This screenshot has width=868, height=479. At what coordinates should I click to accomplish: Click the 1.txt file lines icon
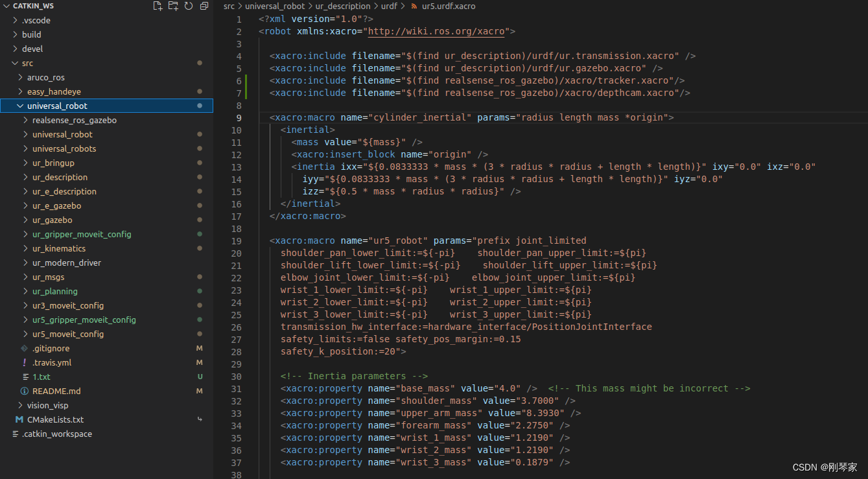pyautogui.click(x=25, y=377)
